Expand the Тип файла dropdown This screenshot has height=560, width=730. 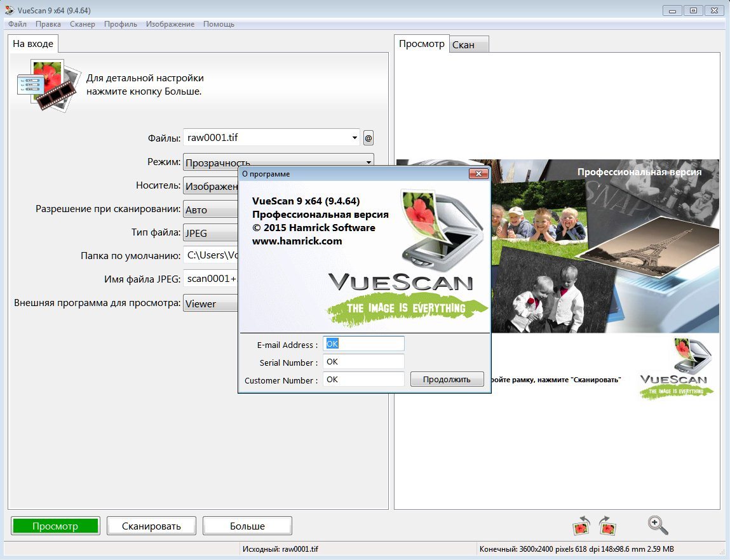210,232
